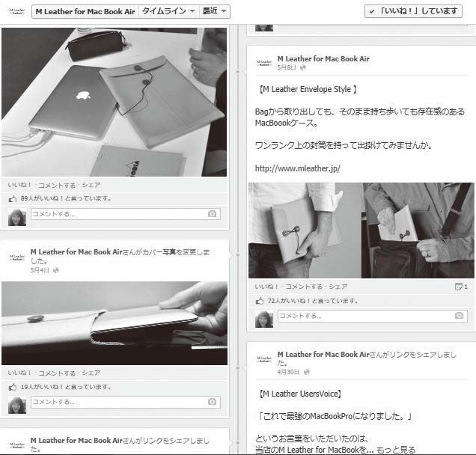This screenshot has width=476, height=455.
Task: Open the タイムライン dropdown in header
Action: pos(169,11)
